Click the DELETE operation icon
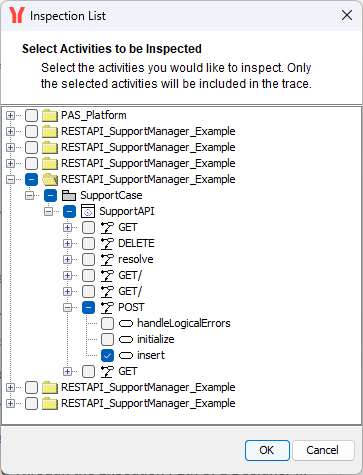This screenshot has width=363, height=475. (x=107, y=243)
